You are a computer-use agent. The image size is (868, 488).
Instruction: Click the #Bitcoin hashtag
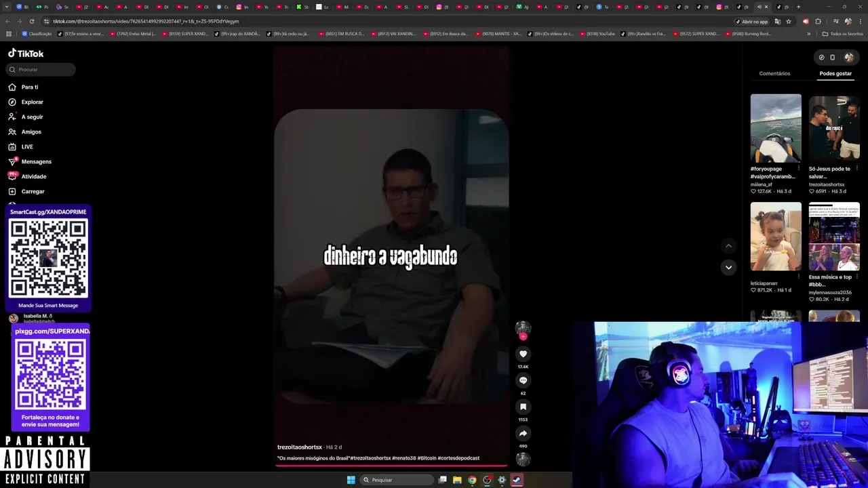[x=427, y=458]
